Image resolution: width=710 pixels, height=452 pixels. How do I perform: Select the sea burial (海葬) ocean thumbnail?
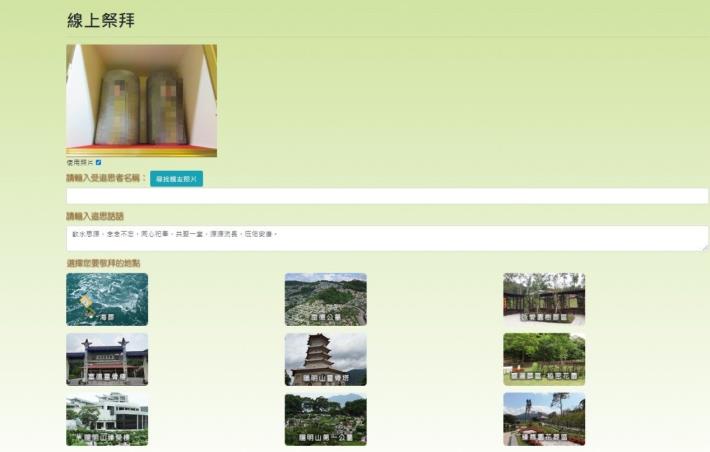coord(107,299)
